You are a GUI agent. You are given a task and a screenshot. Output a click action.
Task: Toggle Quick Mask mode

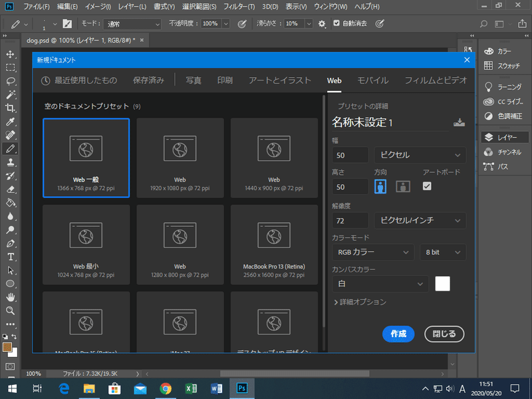pos(10,366)
